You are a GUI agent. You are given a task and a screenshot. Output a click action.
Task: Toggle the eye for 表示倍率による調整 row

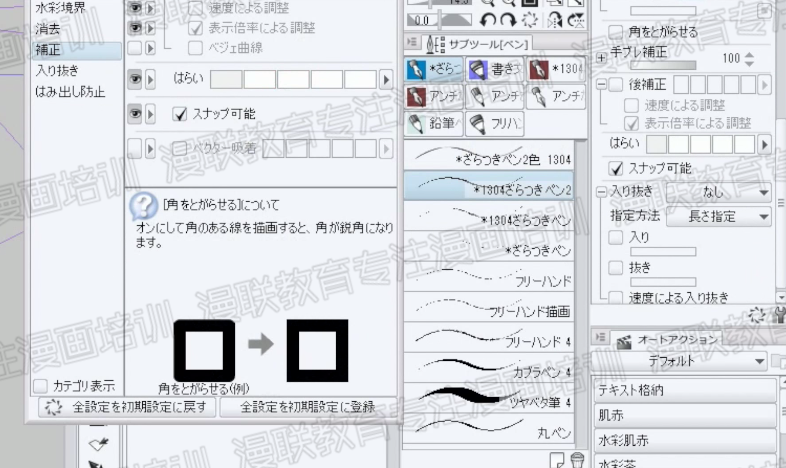click(135, 28)
